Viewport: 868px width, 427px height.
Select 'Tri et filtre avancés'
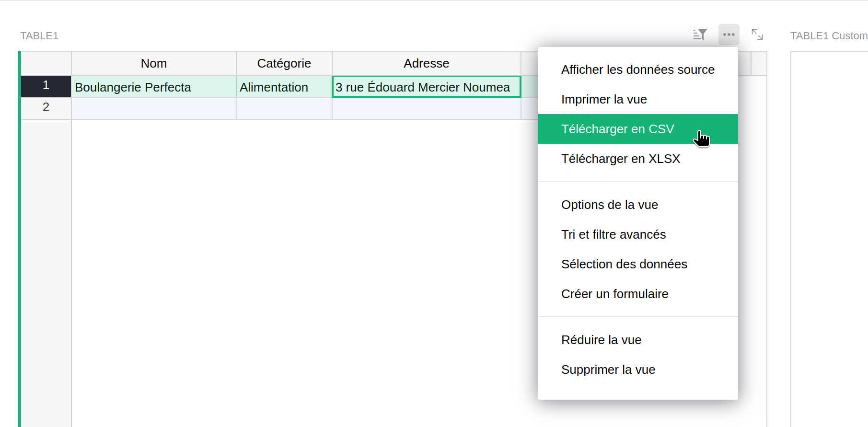click(613, 234)
